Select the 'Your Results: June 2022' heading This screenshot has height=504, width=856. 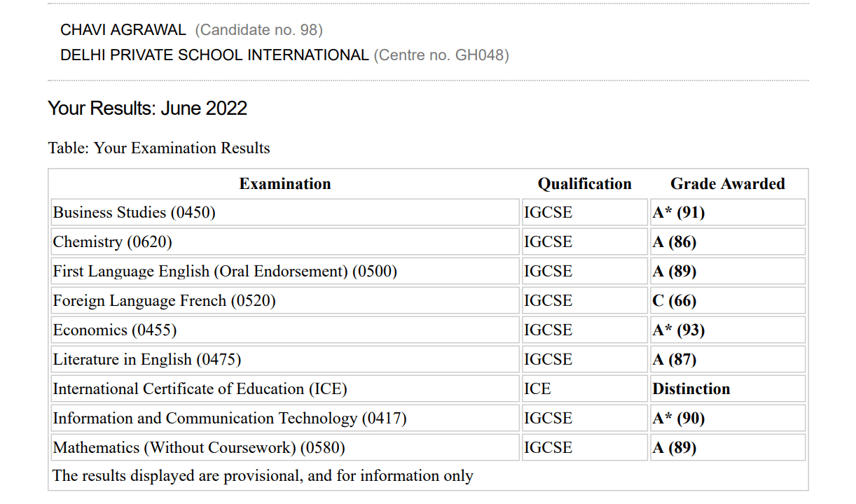(x=147, y=108)
